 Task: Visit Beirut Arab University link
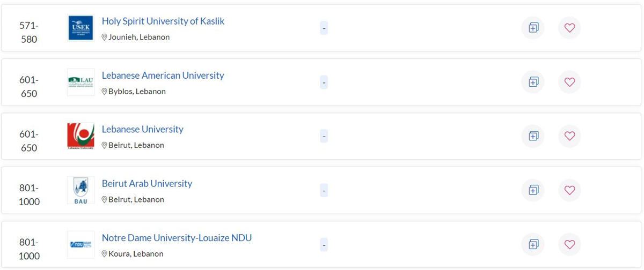[x=147, y=184]
